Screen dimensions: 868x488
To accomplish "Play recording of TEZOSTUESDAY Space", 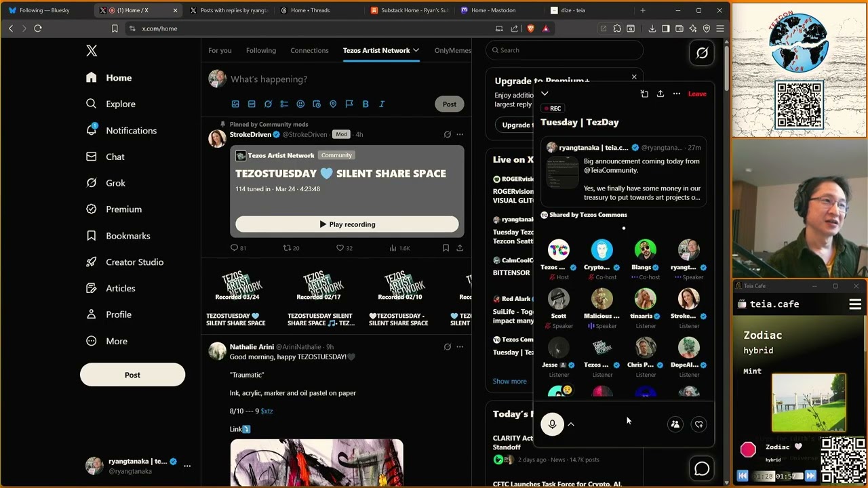I will click(347, 224).
